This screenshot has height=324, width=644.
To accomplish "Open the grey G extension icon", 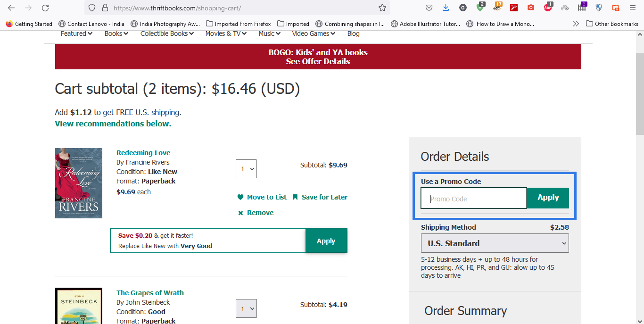I will 463,8.
